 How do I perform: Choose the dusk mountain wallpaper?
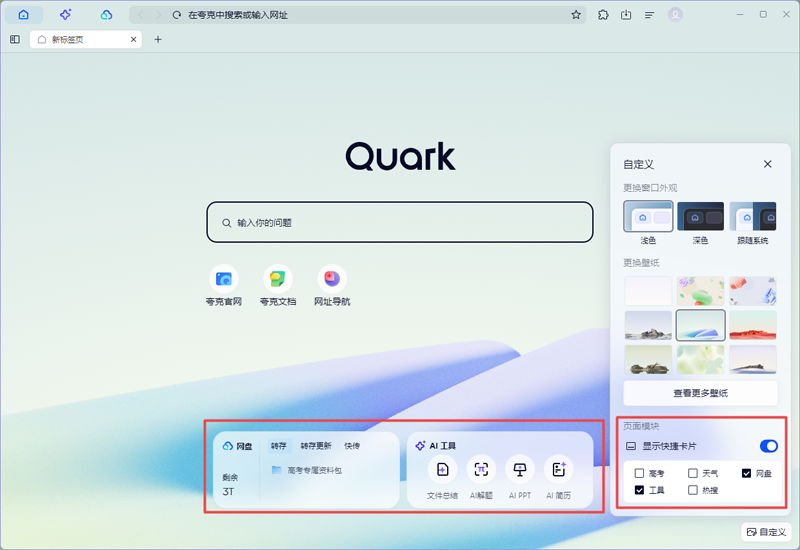pos(753,360)
